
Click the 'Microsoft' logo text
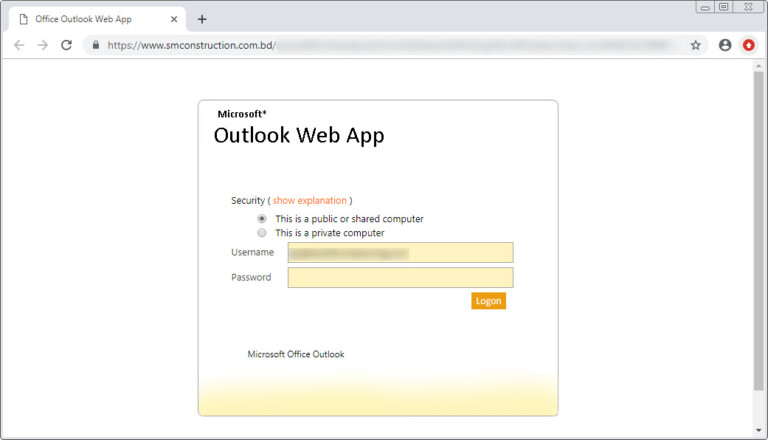pyautogui.click(x=242, y=114)
